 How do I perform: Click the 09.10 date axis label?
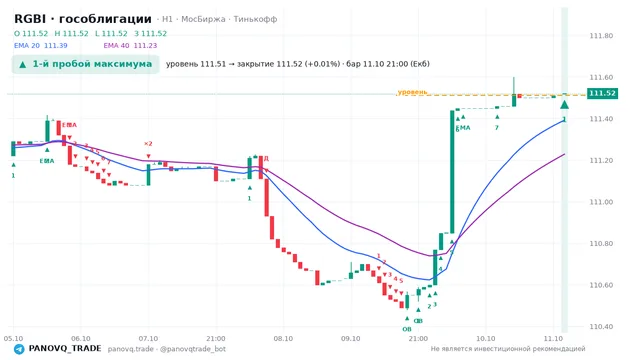click(x=351, y=338)
